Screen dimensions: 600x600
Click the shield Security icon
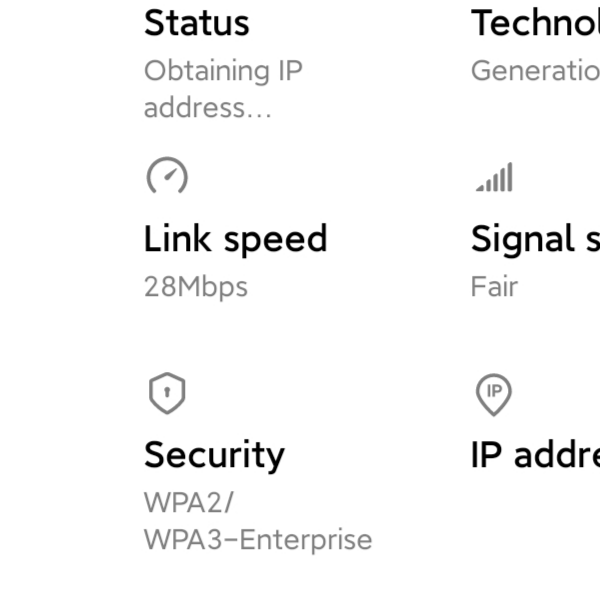tap(167, 393)
